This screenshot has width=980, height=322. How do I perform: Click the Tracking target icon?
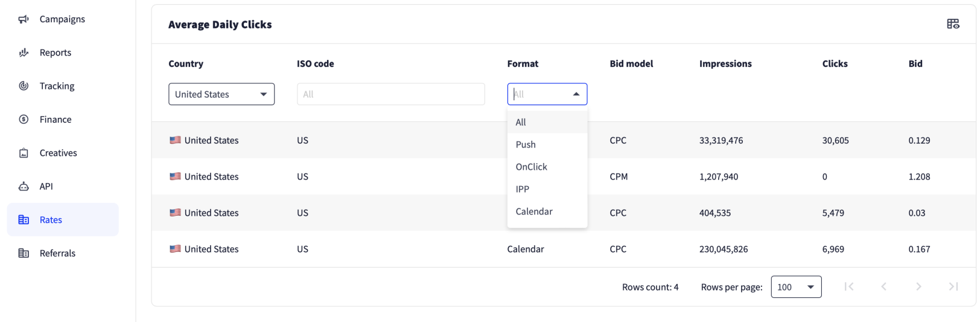pyautogui.click(x=24, y=86)
